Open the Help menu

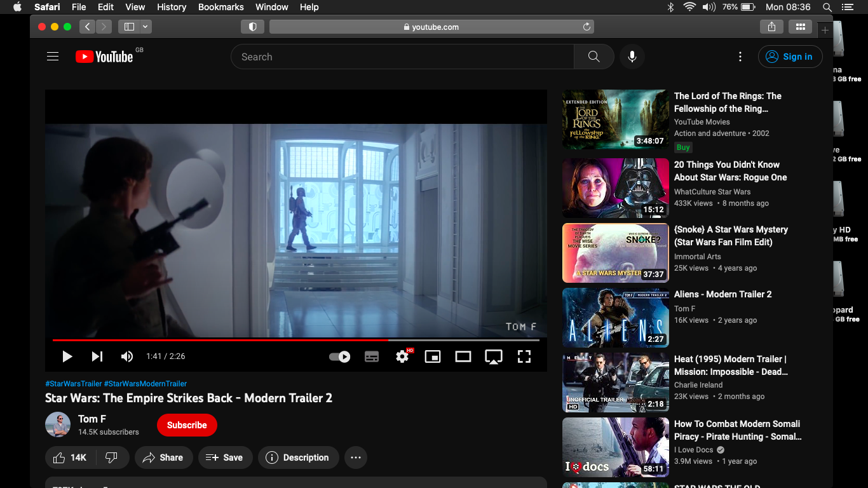pos(309,7)
